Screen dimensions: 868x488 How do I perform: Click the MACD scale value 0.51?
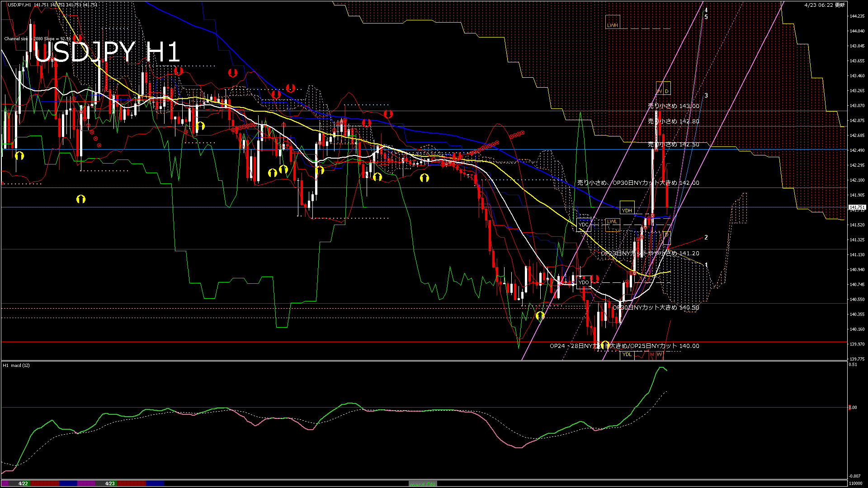[x=853, y=364]
